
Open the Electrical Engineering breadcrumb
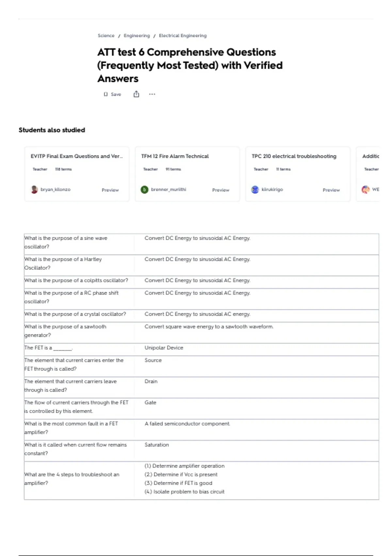coord(183,35)
